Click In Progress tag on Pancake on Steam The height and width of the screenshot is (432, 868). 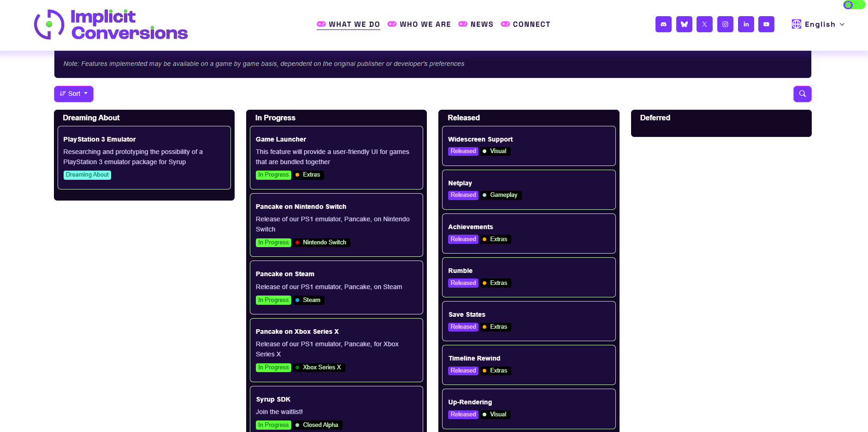coord(273,300)
